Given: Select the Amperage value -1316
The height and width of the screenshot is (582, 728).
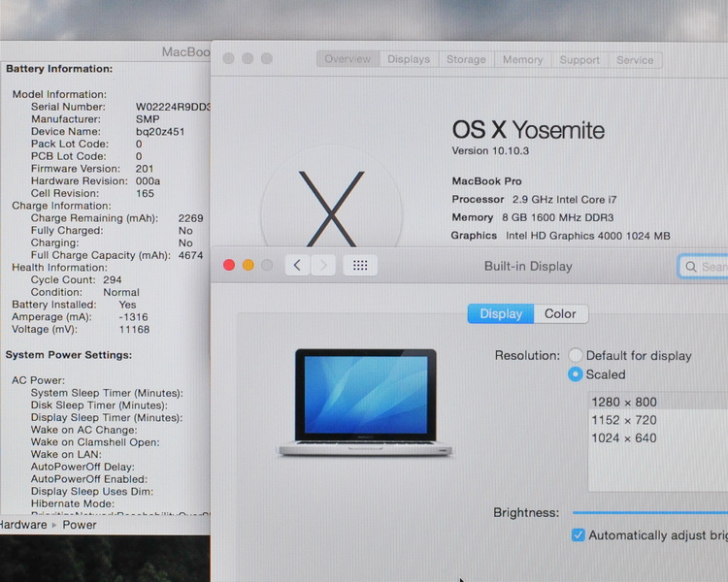Looking at the screenshot, I should 133,317.
